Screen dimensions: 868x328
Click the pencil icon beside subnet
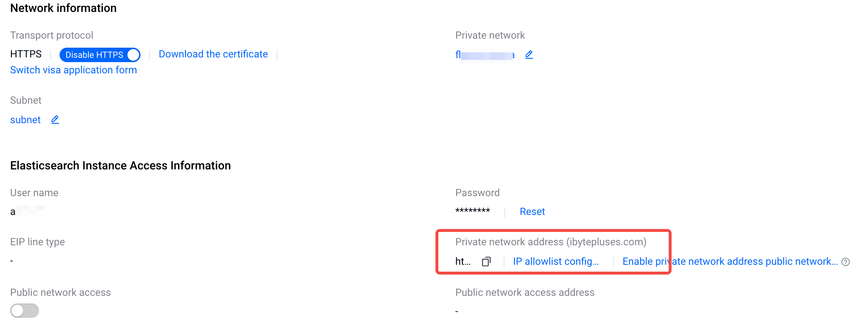point(55,120)
